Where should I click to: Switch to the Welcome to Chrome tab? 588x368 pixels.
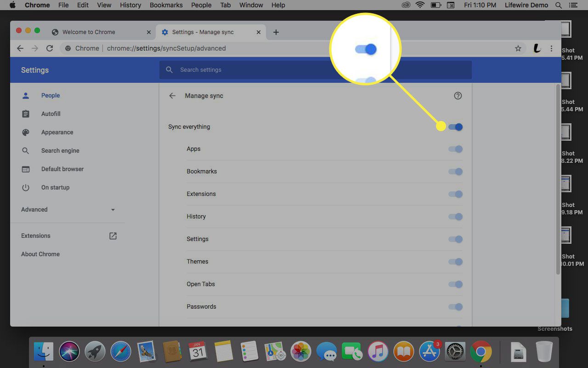tap(102, 32)
